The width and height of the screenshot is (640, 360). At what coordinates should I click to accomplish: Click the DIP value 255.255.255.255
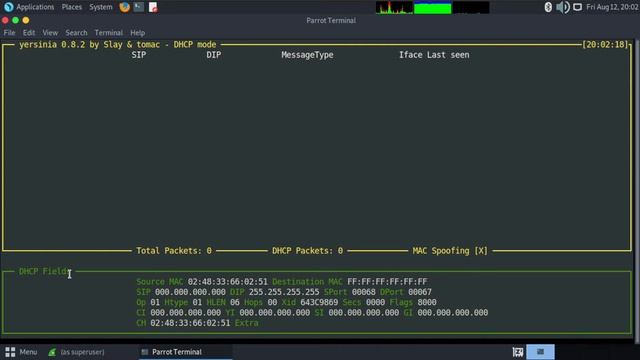tap(284, 292)
